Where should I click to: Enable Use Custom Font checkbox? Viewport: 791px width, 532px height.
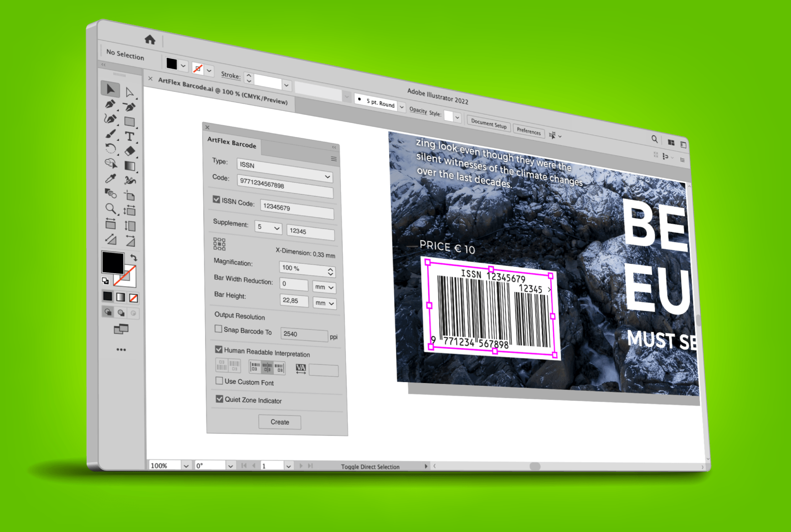click(x=219, y=380)
